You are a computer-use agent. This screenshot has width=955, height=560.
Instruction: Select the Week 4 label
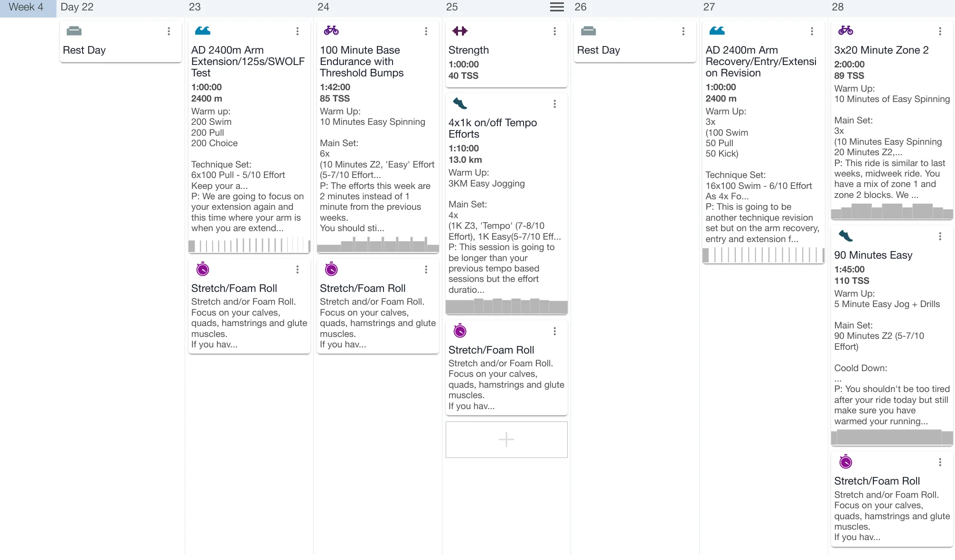pos(26,7)
